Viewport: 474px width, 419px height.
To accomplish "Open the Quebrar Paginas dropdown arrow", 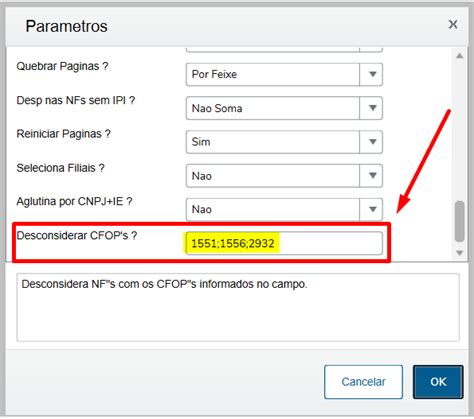I will [372, 74].
